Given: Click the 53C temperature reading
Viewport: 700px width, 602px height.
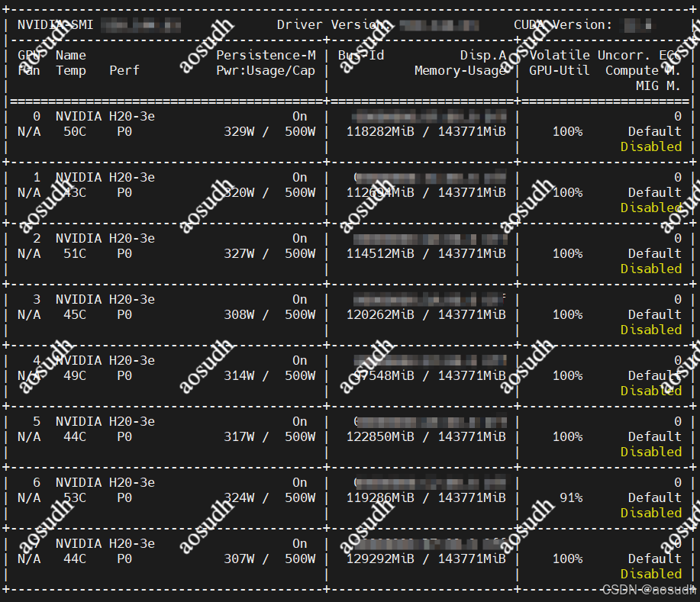Looking at the screenshot, I should pos(75,498).
